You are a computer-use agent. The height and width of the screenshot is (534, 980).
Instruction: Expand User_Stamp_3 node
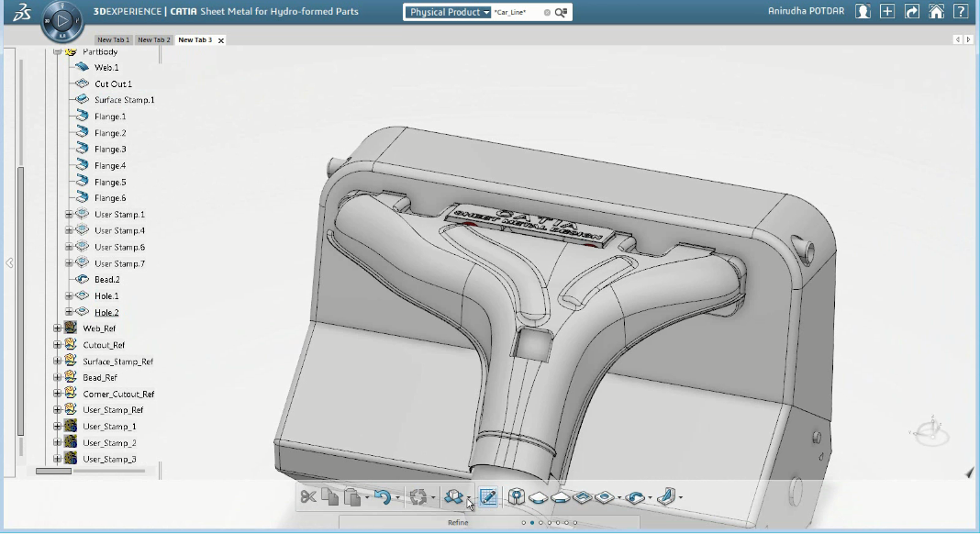coord(57,459)
